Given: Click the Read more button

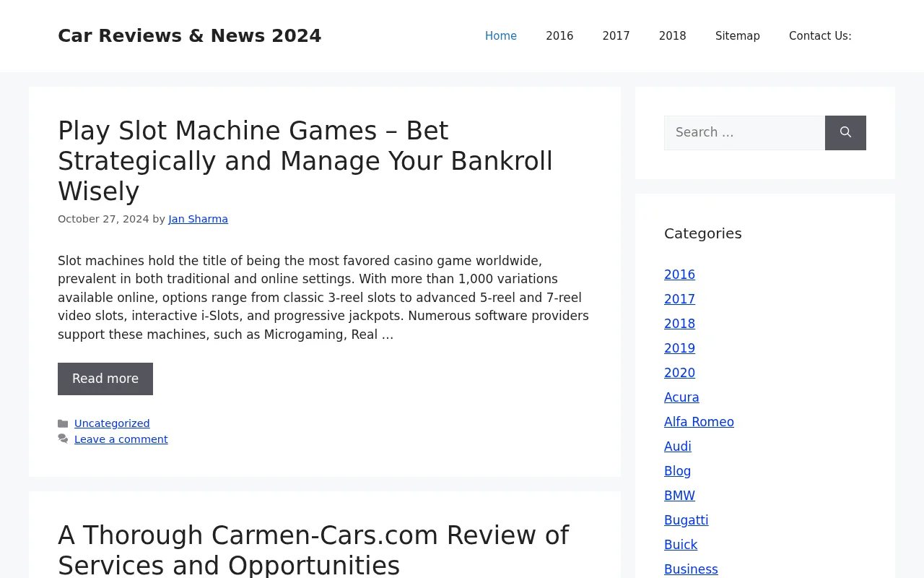Looking at the screenshot, I should click(105, 379).
